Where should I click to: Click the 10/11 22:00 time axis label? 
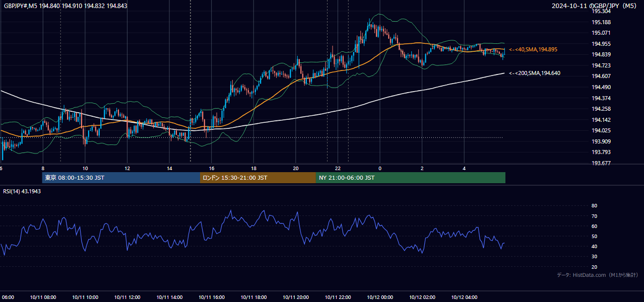tap(338, 297)
